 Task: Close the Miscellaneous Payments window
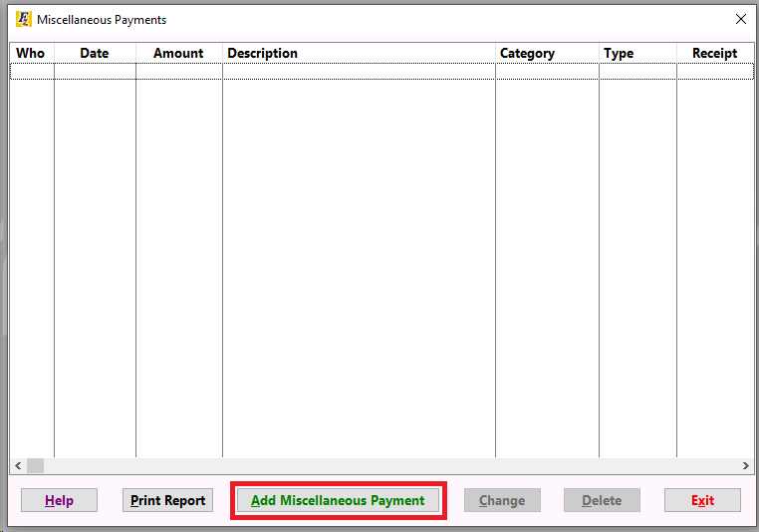[740, 19]
